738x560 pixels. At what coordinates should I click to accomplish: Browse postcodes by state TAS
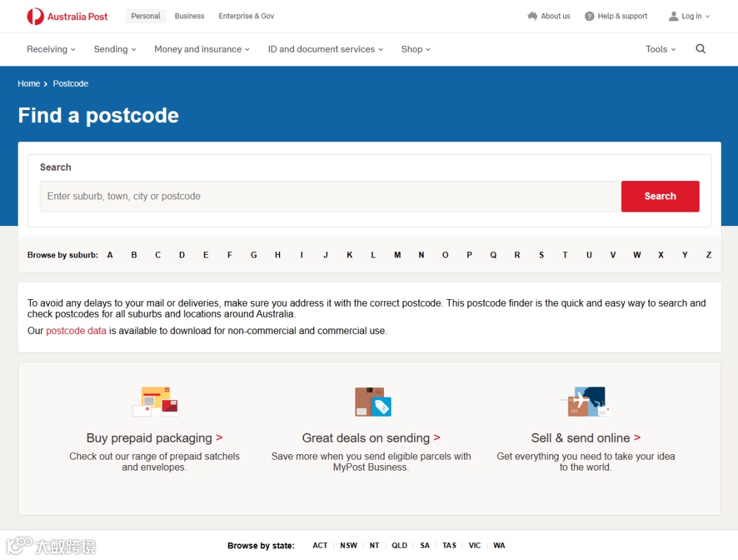pos(450,546)
